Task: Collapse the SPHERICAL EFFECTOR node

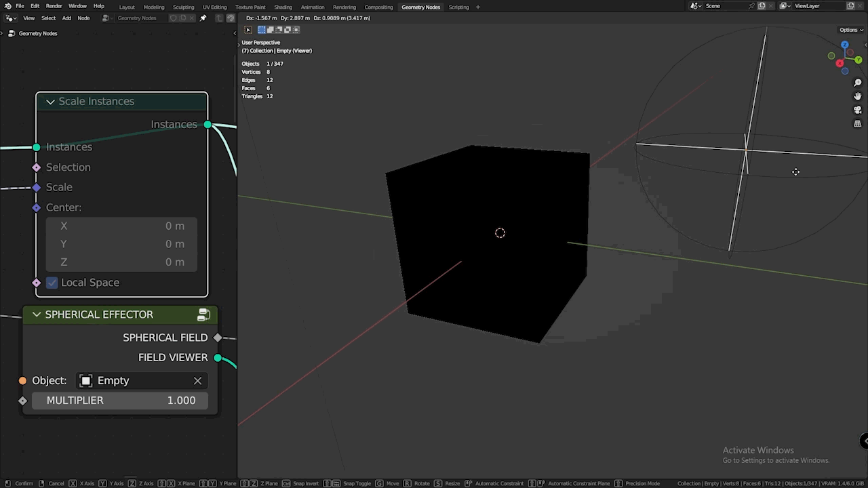Action: (37, 314)
